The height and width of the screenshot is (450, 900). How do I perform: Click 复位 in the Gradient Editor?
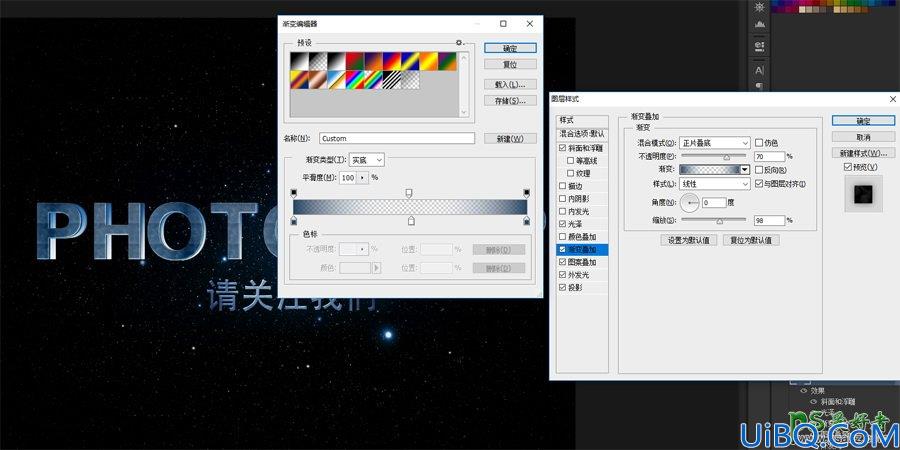pos(510,64)
